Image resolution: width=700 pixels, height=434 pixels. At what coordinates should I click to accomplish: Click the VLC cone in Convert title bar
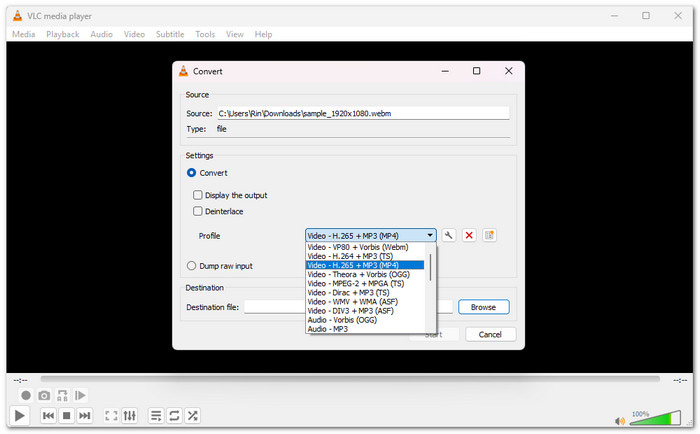click(183, 71)
